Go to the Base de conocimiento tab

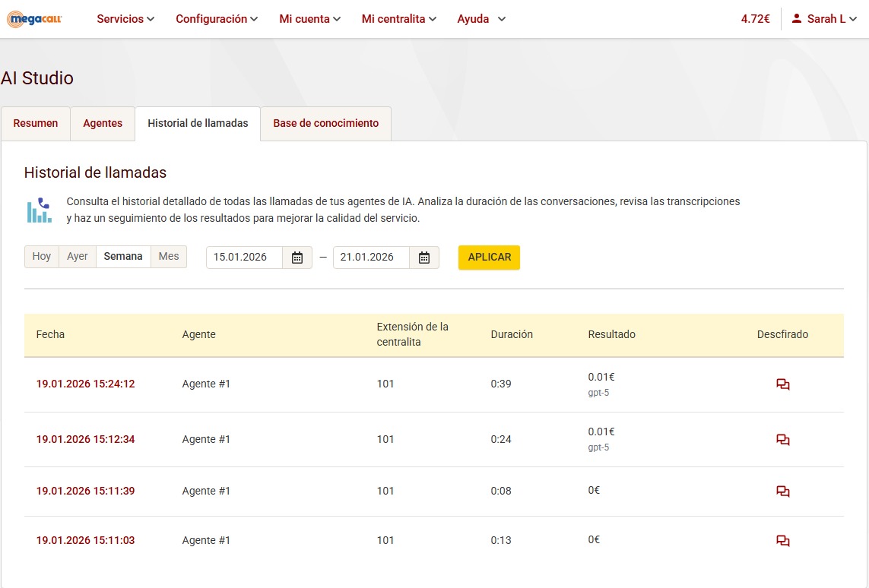click(x=325, y=124)
